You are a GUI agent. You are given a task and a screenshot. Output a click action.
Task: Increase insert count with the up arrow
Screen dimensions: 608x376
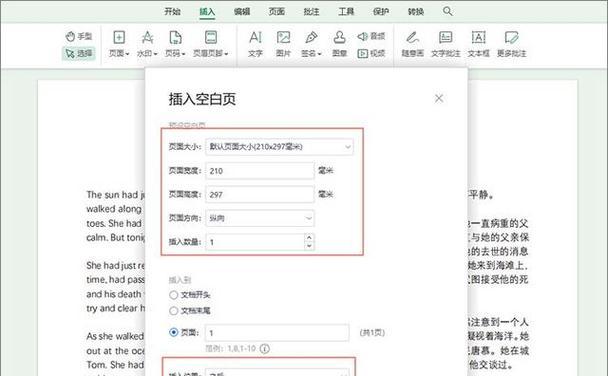(309, 238)
